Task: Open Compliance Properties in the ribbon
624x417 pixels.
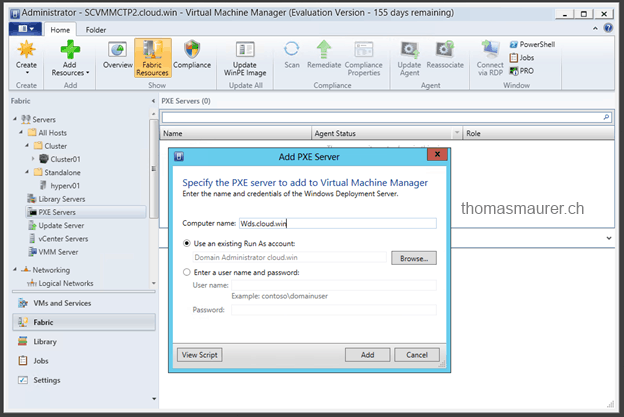Action: [x=363, y=58]
